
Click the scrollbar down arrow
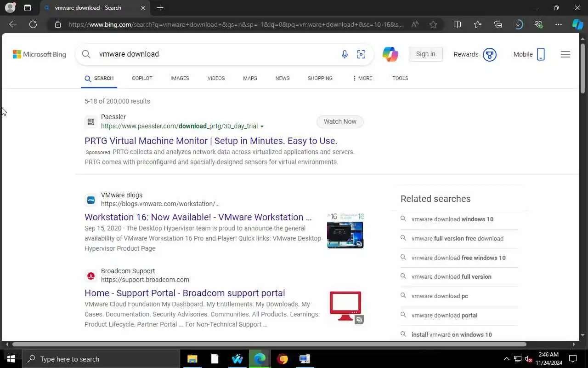coord(583,335)
